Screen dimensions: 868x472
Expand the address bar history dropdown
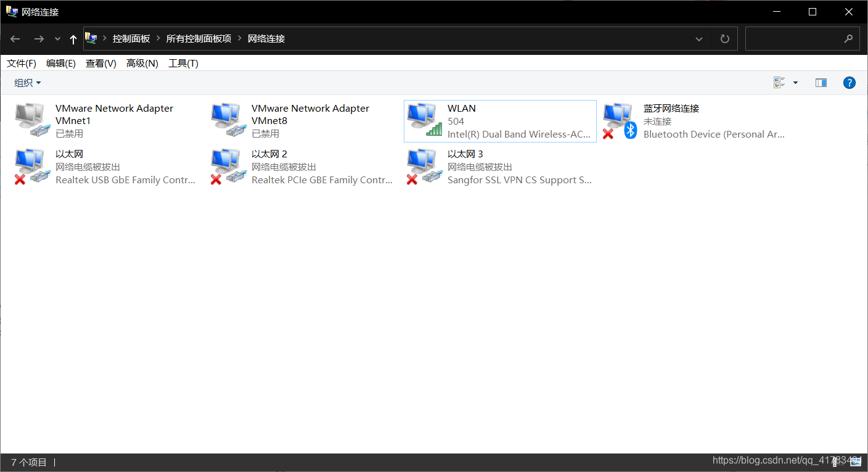(699, 39)
